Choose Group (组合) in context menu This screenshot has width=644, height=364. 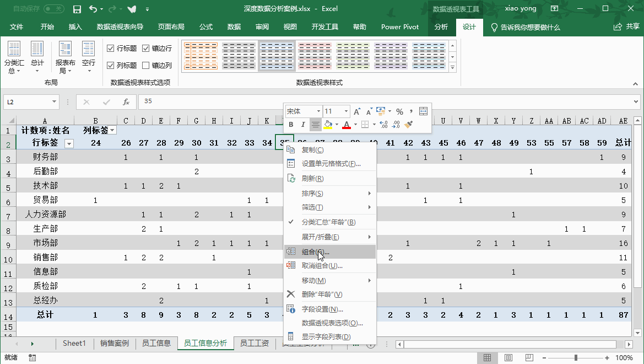[x=330, y=251]
